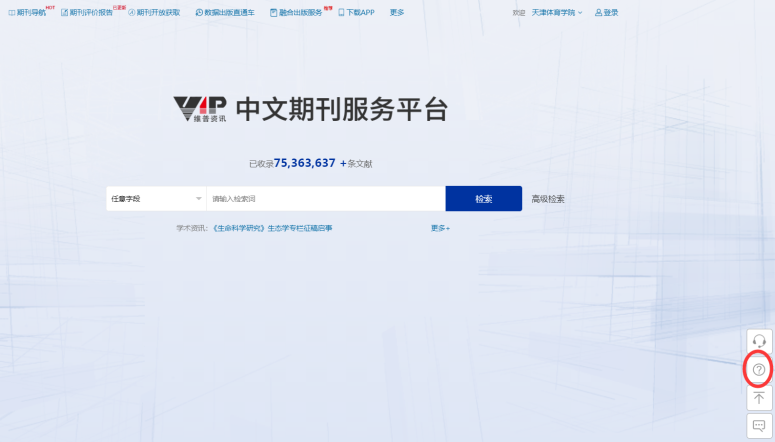775x442 pixels.
Task: Click the back-to-top arrow icon
Action: coord(759,398)
